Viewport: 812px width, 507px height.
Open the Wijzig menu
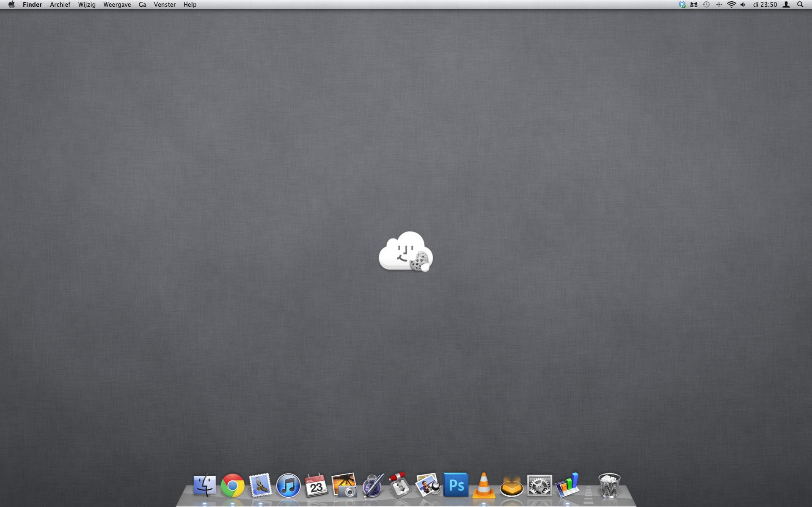(87, 5)
